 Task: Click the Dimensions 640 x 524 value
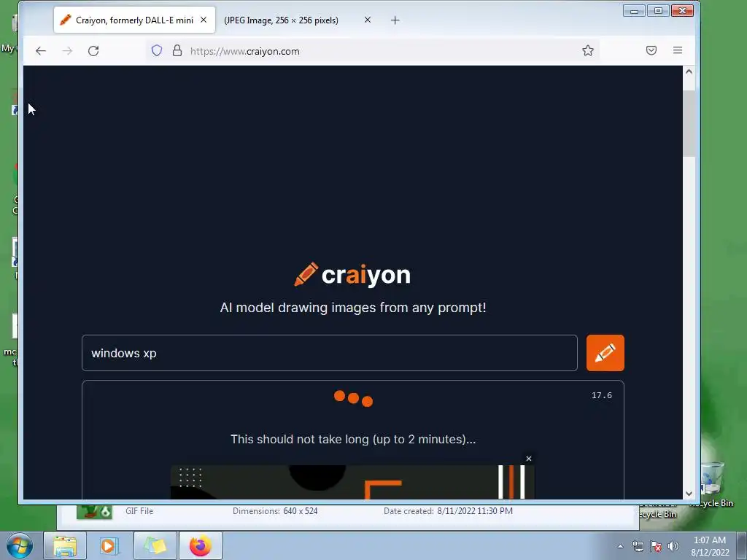[300, 511]
